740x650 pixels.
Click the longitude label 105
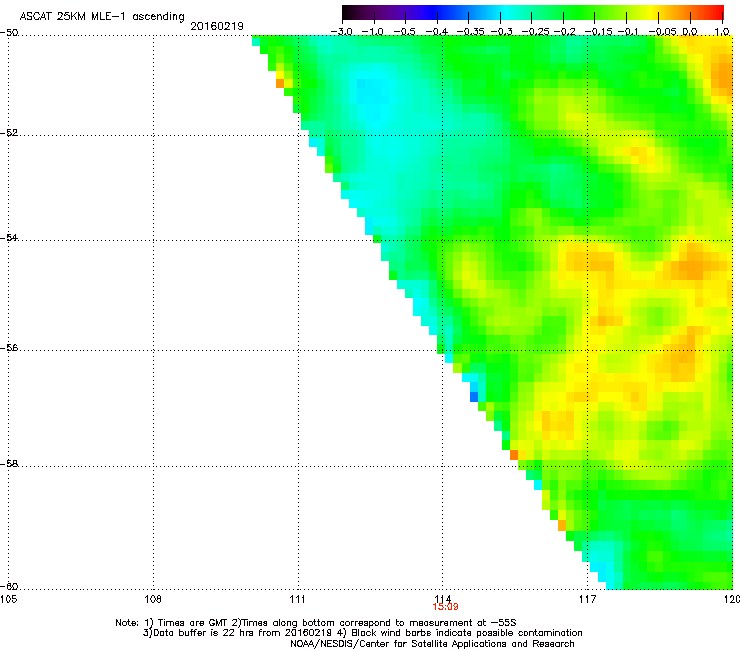(x=8, y=599)
